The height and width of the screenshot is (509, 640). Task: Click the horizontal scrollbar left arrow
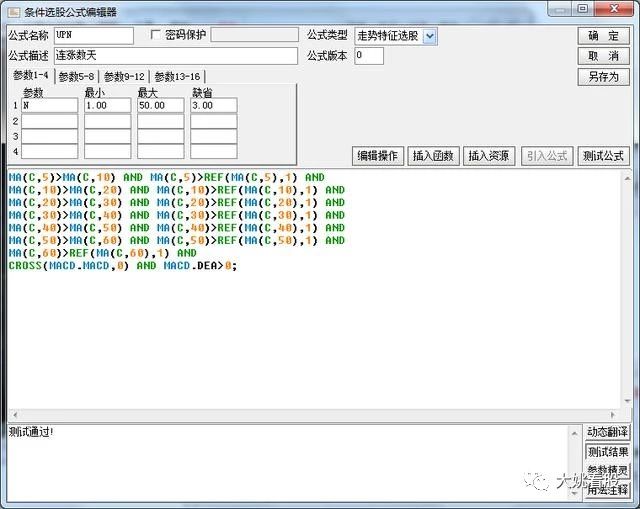coord(15,415)
